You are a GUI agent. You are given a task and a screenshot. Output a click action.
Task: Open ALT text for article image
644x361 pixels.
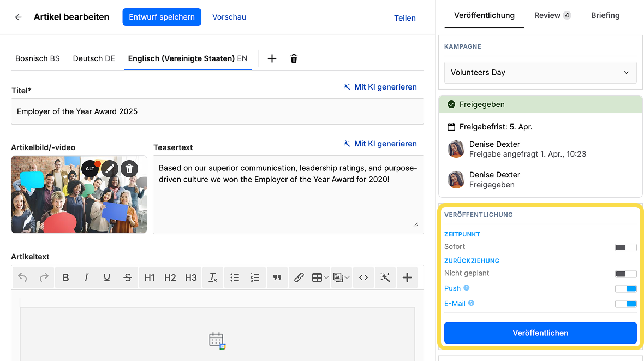tap(91, 169)
